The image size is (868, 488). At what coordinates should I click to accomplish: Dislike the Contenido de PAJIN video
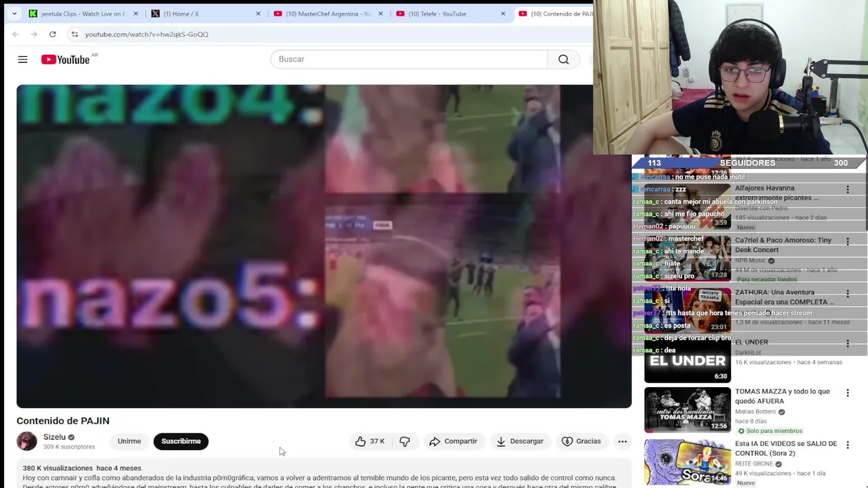tap(405, 441)
